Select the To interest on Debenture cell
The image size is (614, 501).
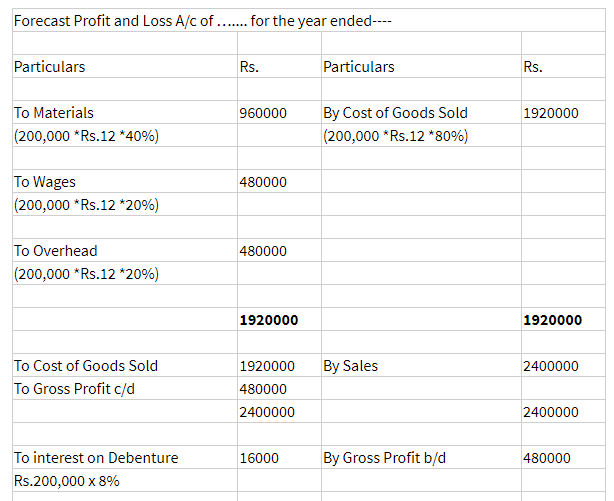96,458
